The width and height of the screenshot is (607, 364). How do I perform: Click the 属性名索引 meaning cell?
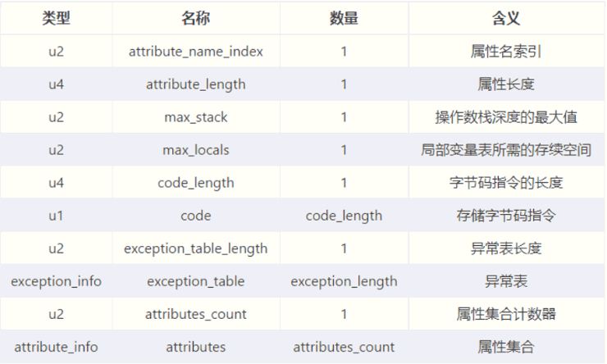(x=506, y=52)
